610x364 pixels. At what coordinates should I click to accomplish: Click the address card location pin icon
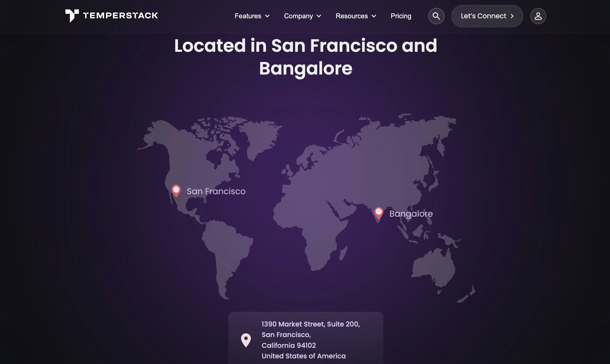pyautogui.click(x=246, y=340)
